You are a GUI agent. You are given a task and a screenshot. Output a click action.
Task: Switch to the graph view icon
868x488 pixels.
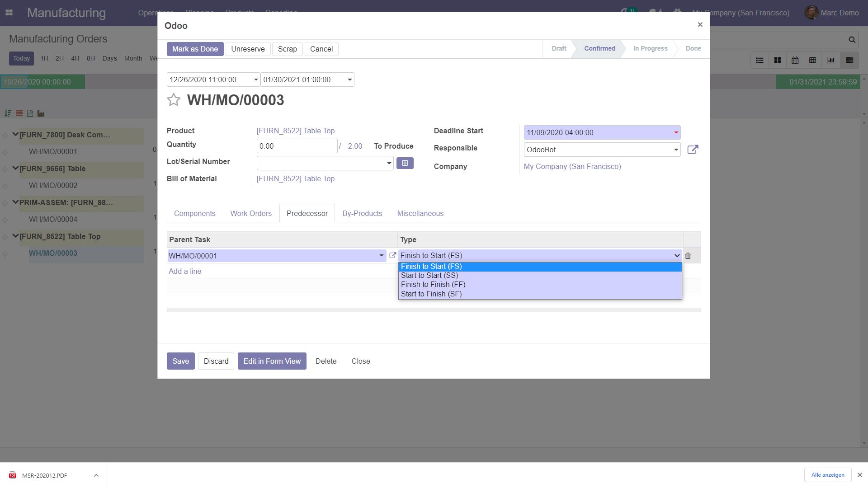click(831, 60)
